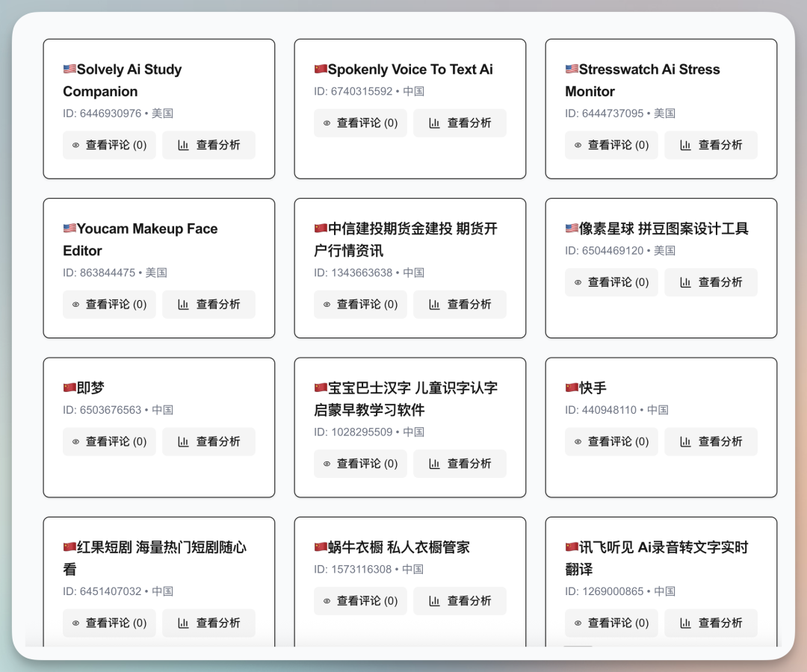Click the ID line 6446930976 • 美国
807x672 pixels.
(x=118, y=113)
